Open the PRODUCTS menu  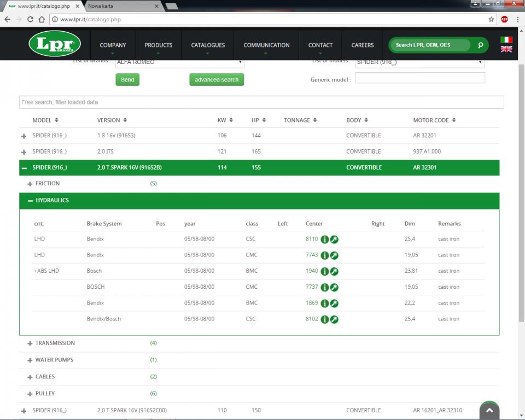(159, 45)
